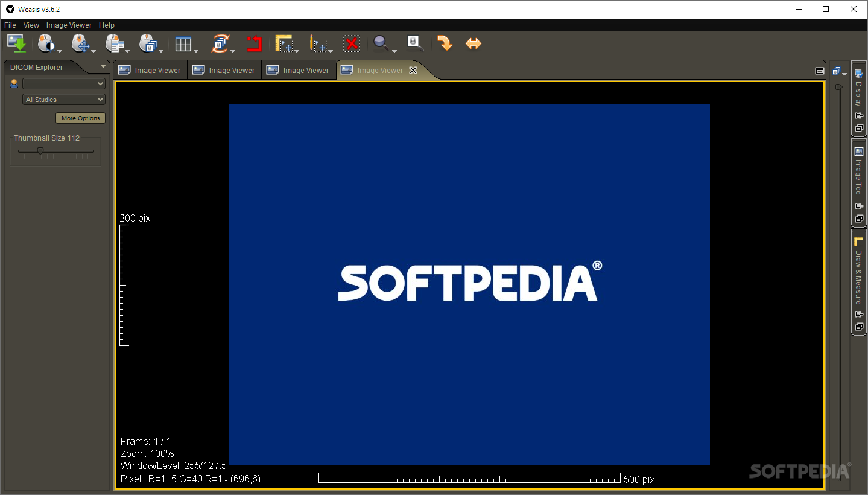Click the red Reset icon
This screenshot has height=495, width=868.
[x=254, y=43]
